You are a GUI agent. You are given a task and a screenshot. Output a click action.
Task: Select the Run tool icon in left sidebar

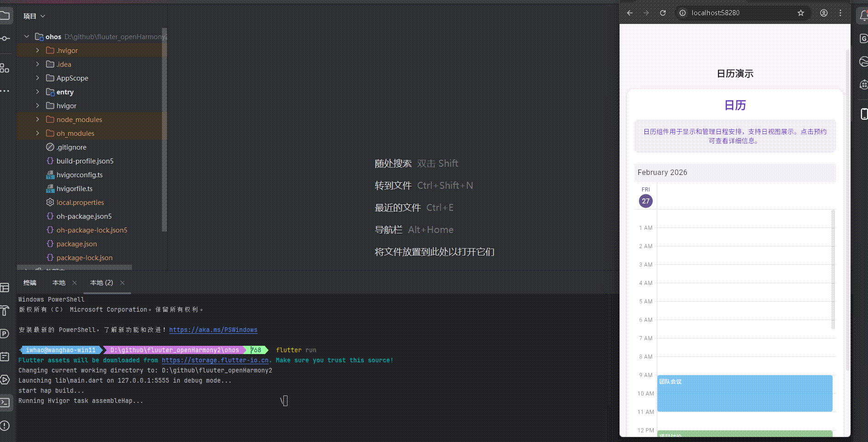[6, 380]
